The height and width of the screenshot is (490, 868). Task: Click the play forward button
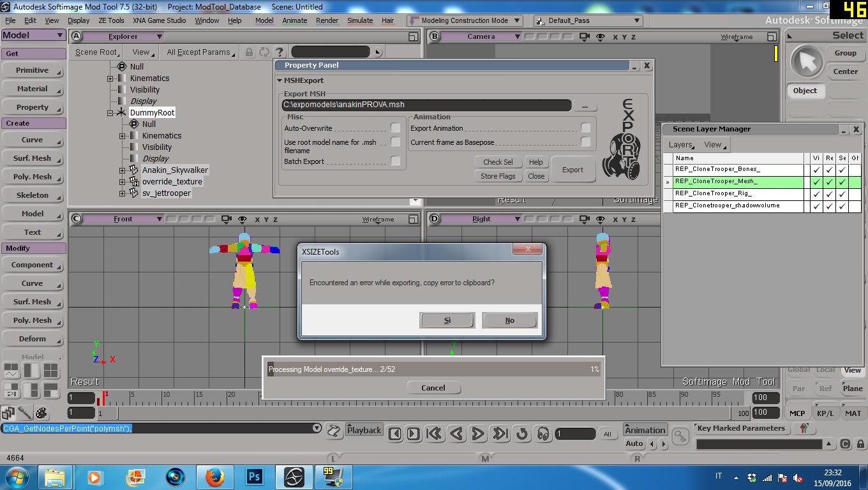pos(477,434)
